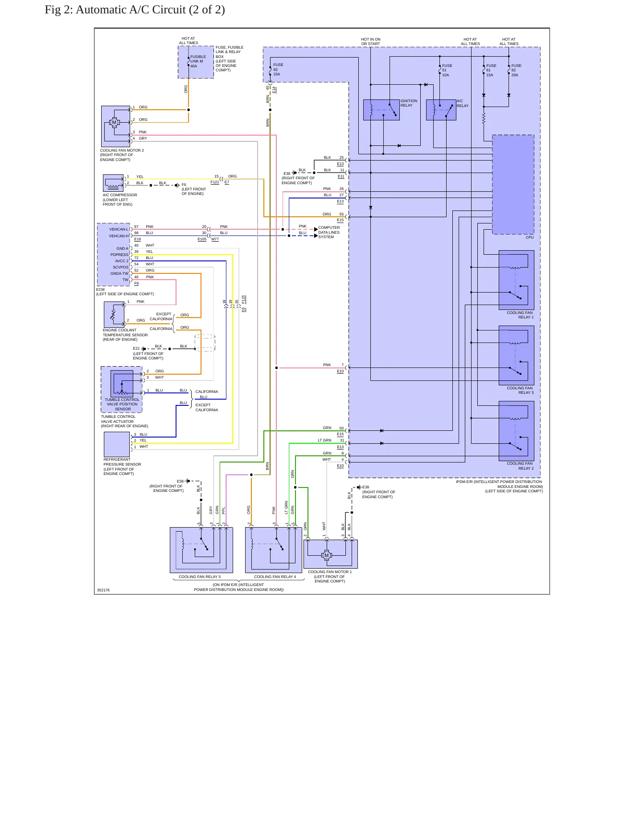Click the "M77" connector label

[x=215, y=239]
